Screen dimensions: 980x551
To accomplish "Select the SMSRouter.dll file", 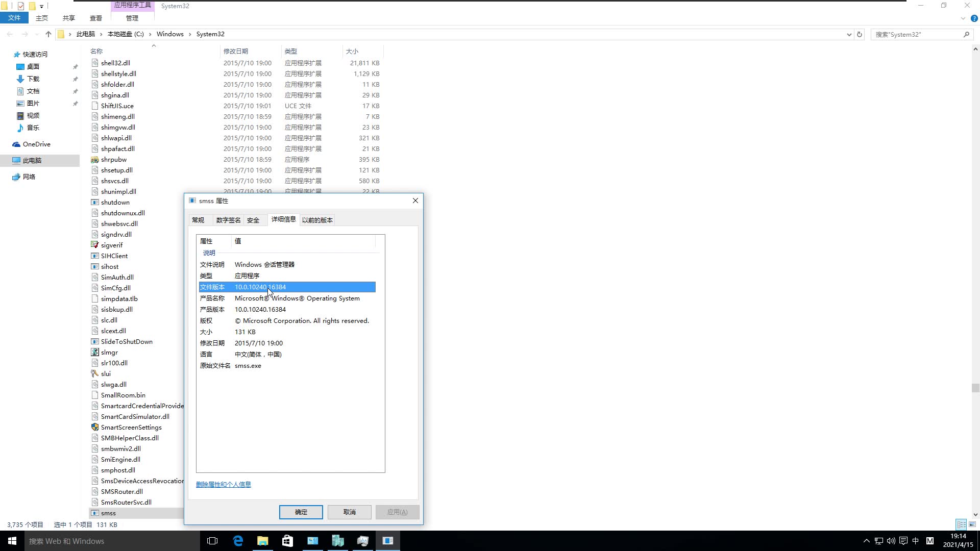I will coord(121,492).
